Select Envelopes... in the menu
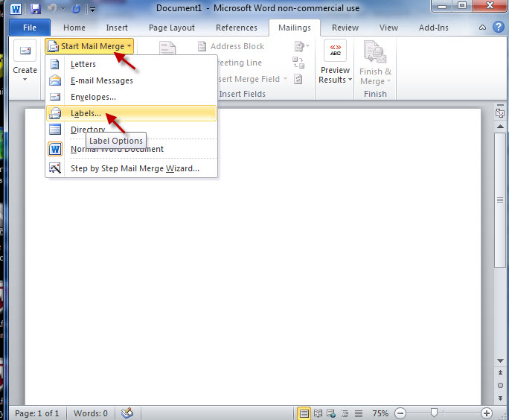The image size is (509, 420). click(x=132, y=97)
